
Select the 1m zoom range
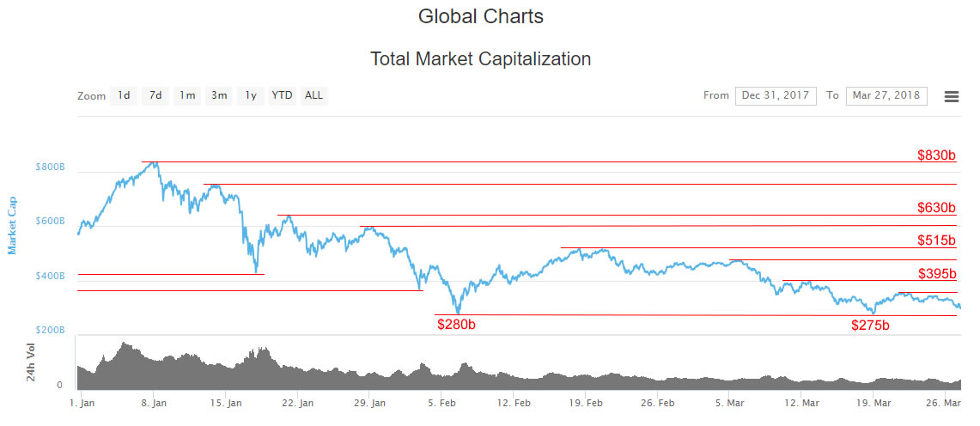(x=187, y=95)
